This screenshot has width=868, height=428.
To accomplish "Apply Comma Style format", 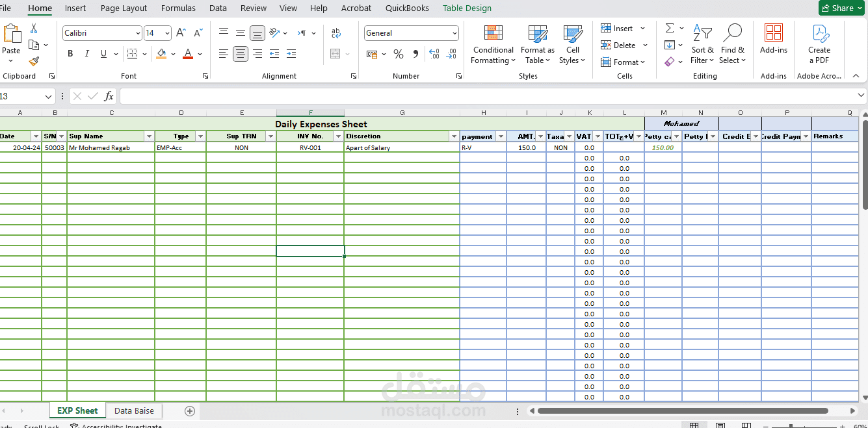I will tap(415, 54).
